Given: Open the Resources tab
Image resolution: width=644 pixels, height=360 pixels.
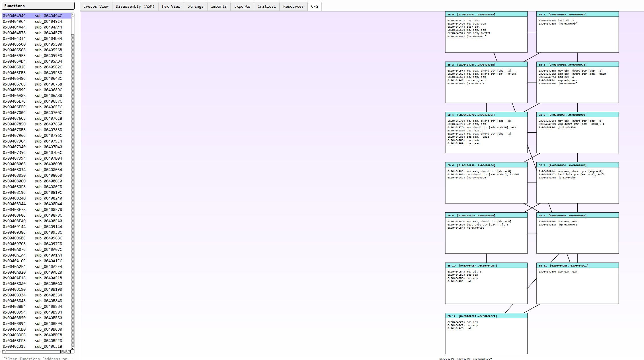Looking at the screenshot, I should tap(293, 6).
